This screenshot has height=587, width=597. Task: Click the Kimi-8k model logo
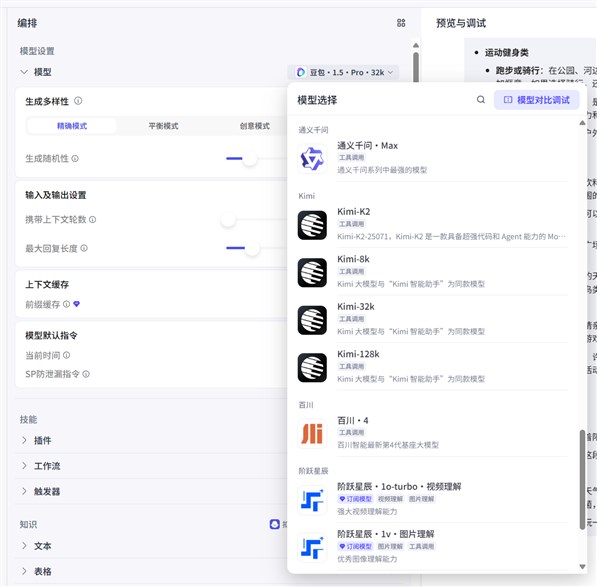[x=312, y=273]
